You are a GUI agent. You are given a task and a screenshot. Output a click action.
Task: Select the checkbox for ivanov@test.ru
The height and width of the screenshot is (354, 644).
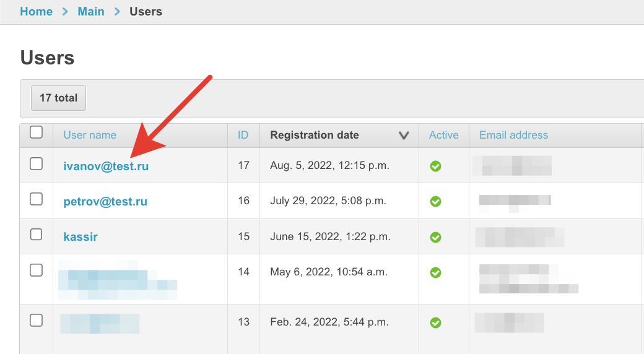37,163
